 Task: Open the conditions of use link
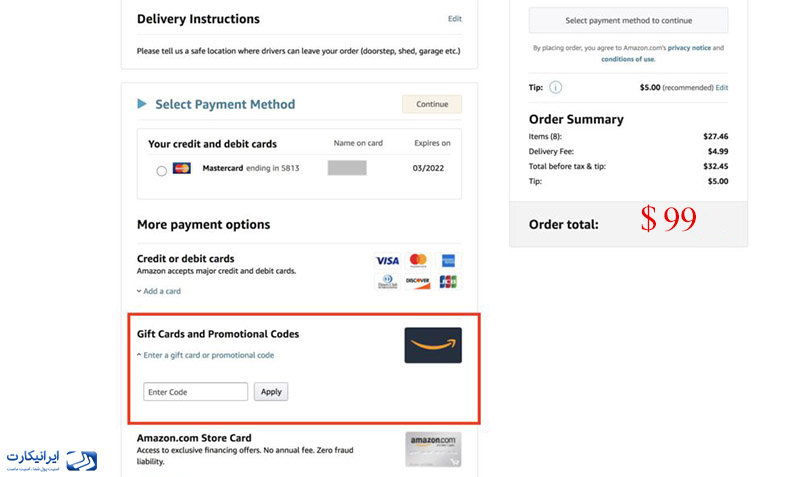tap(628, 59)
